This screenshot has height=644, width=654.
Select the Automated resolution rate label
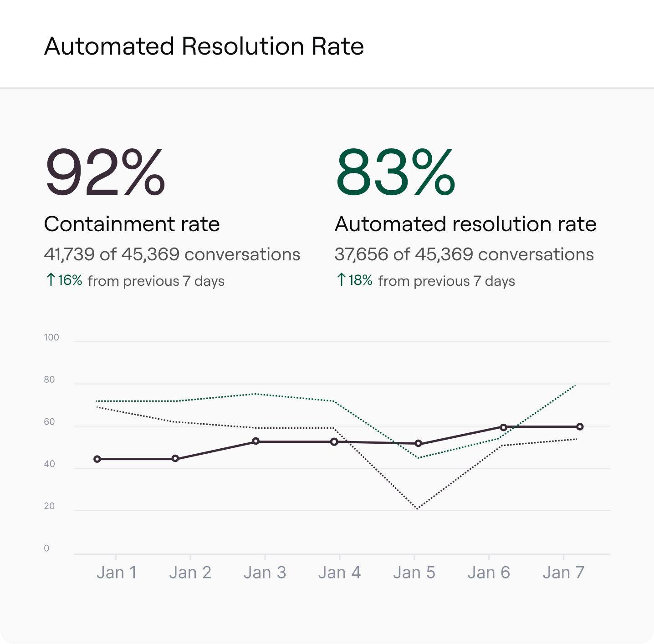(x=465, y=224)
